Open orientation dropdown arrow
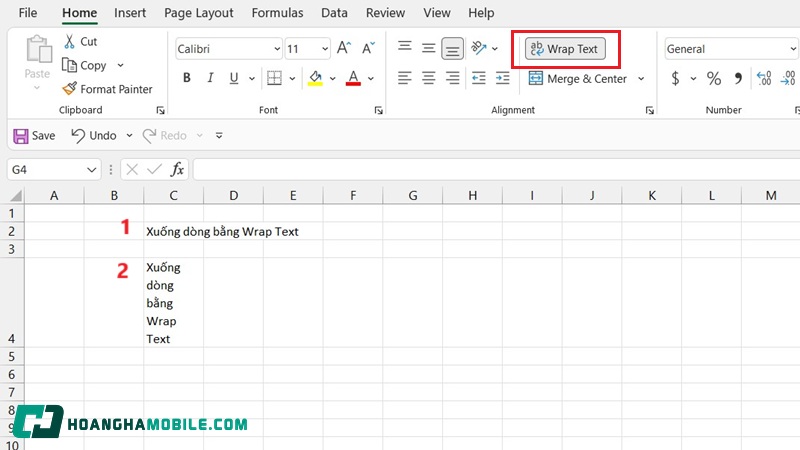This screenshot has height=450, width=800. [495, 48]
